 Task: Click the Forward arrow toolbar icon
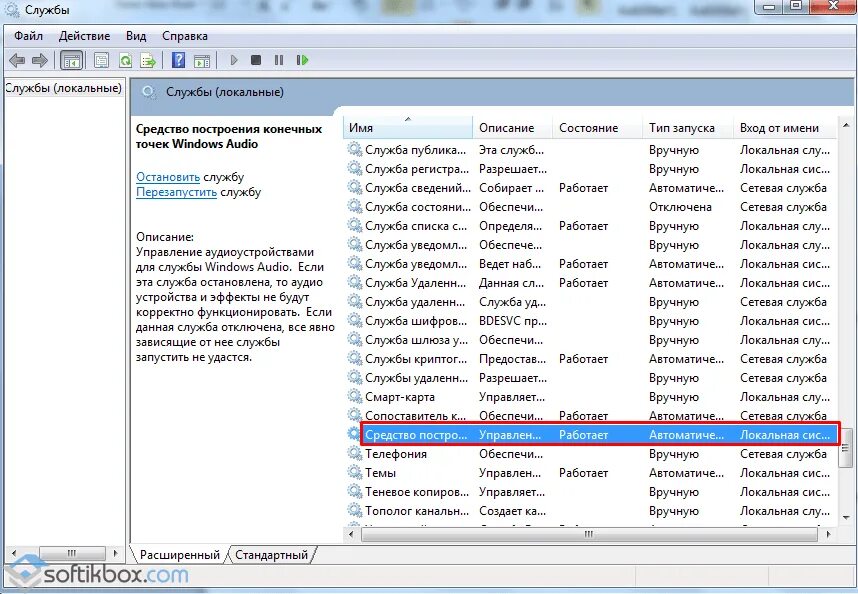click(x=39, y=60)
